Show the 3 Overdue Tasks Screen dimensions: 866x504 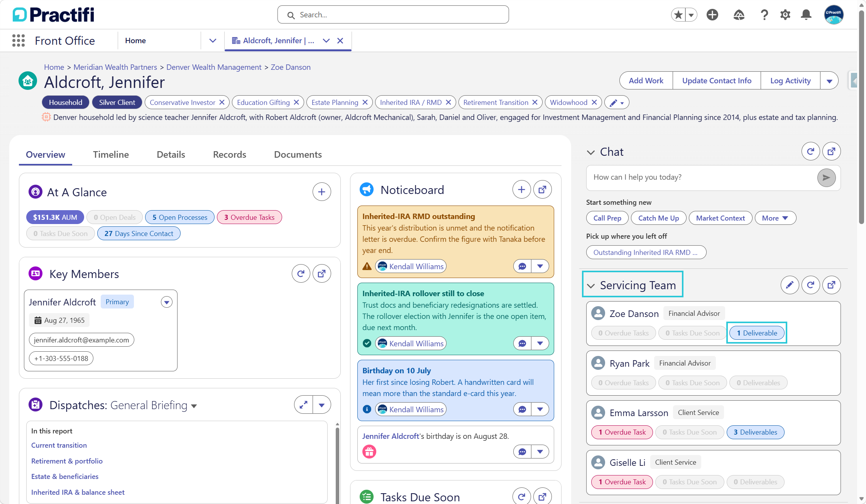pyautogui.click(x=249, y=217)
